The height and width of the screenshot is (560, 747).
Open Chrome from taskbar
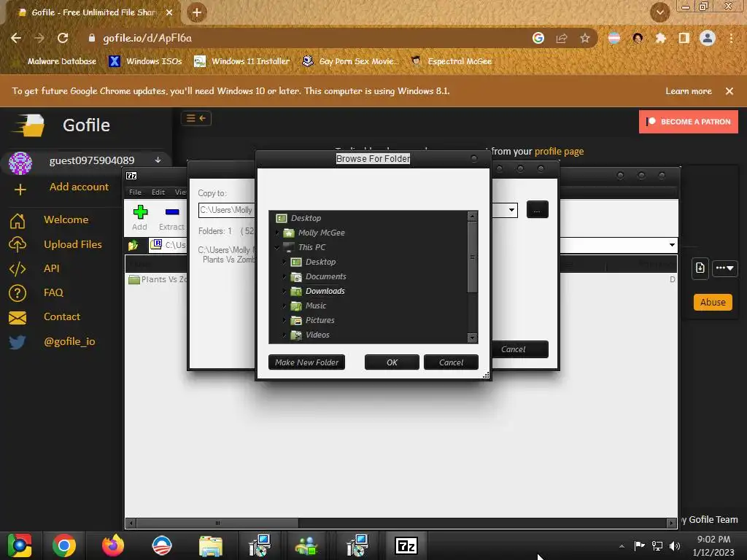click(x=64, y=545)
